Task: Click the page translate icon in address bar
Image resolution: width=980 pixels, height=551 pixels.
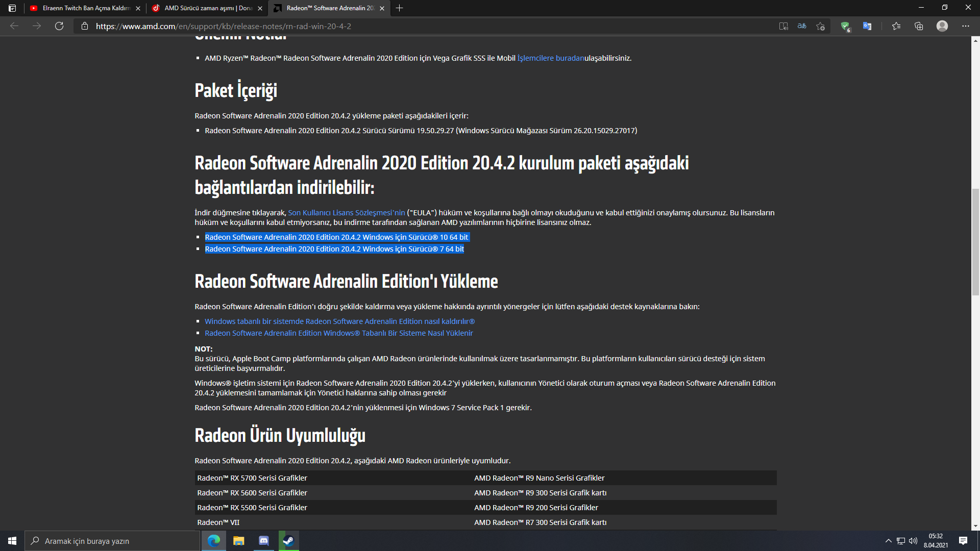Action: click(x=802, y=26)
